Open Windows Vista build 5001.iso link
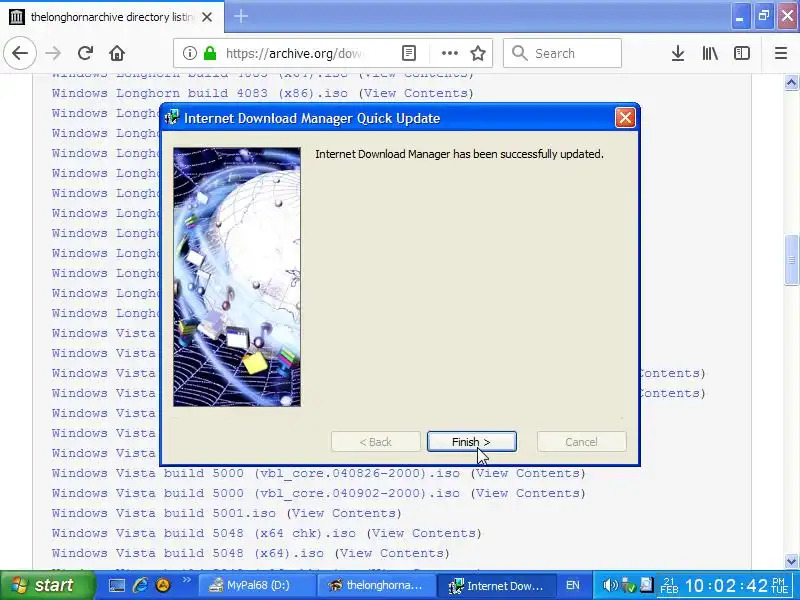The width and height of the screenshot is (800, 600). click(x=164, y=513)
